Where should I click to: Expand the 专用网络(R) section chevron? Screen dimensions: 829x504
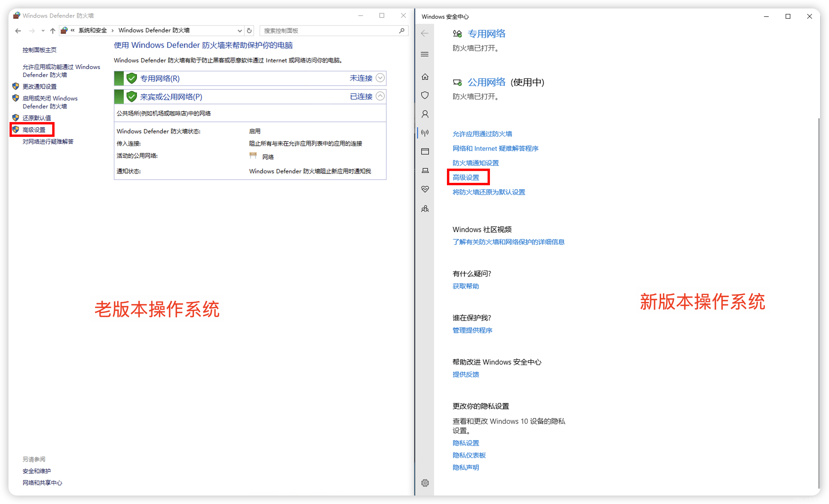[380, 78]
